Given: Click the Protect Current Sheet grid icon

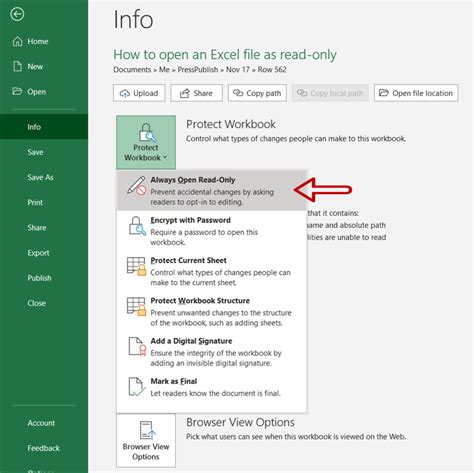Looking at the screenshot, I should [136, 266].
